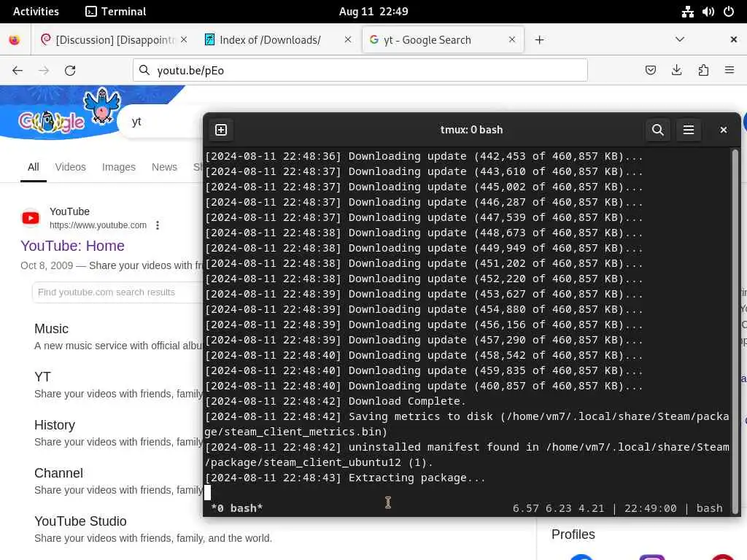Click the terminal window vertical scrollbar
Screen dimensions: 747x560
[735, 331]
